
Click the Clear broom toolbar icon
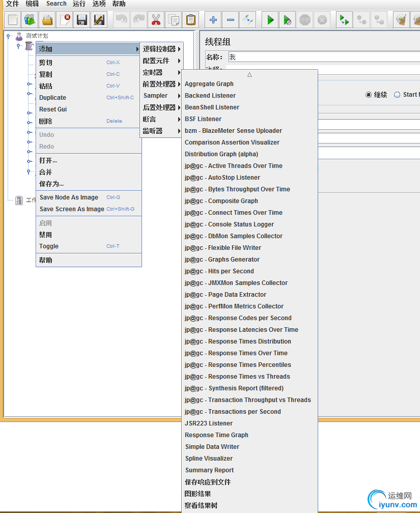coord(401,20)
